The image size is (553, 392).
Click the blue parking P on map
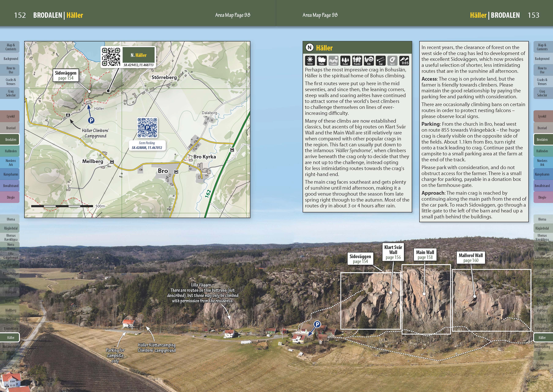[91, 120]
